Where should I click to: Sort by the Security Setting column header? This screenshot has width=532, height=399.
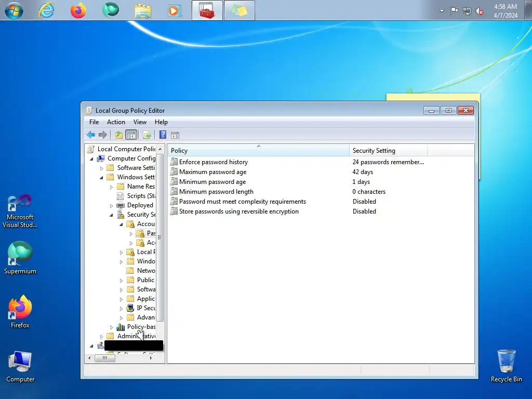389,150
